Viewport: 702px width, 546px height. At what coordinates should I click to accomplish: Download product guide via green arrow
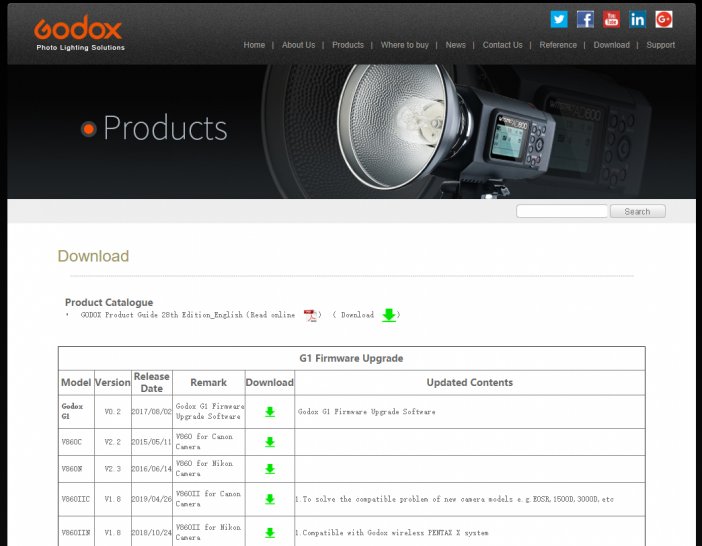389,315
